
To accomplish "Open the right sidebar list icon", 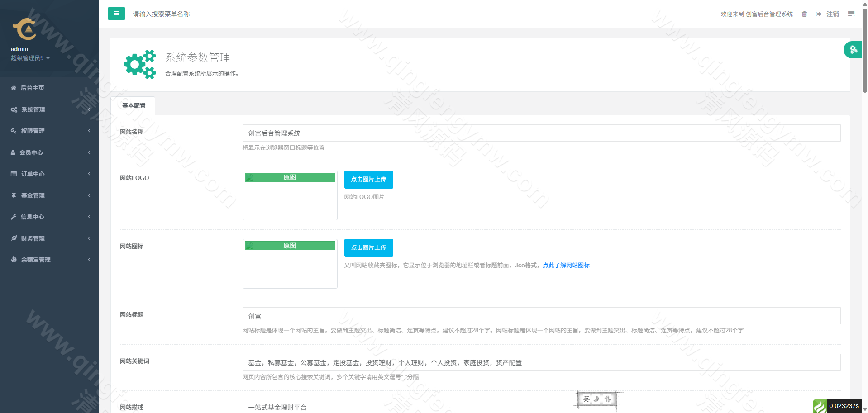I will (851, 14).
